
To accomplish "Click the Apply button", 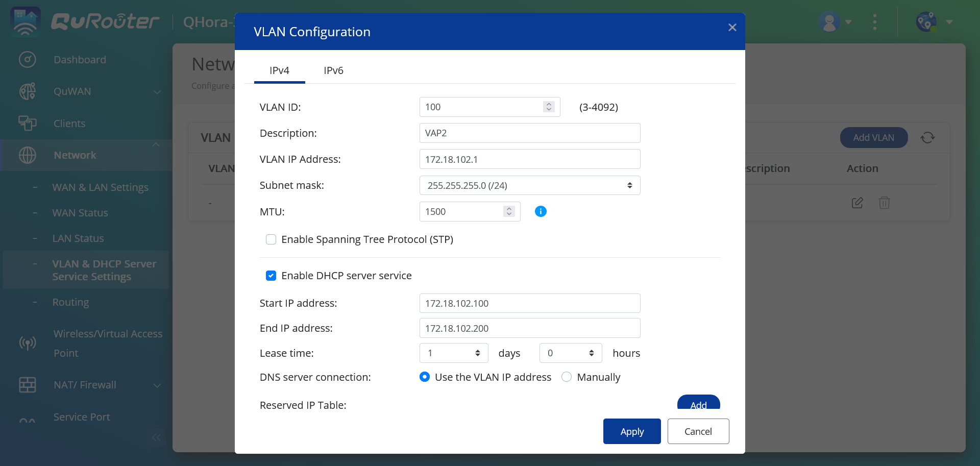I will [631, 431].
